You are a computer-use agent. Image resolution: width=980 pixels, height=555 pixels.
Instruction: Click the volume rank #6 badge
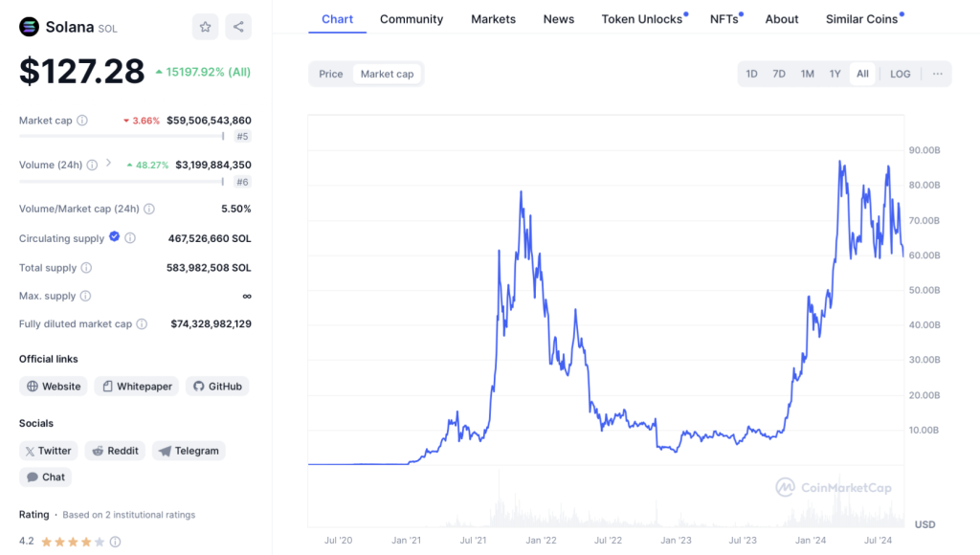point(242,182)
